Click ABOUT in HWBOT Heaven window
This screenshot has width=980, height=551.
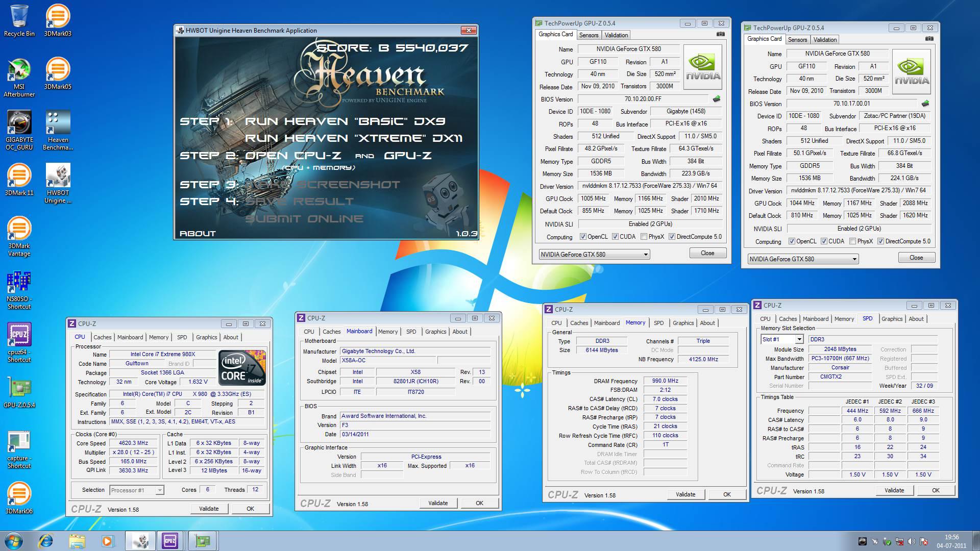tap(198, 234)
